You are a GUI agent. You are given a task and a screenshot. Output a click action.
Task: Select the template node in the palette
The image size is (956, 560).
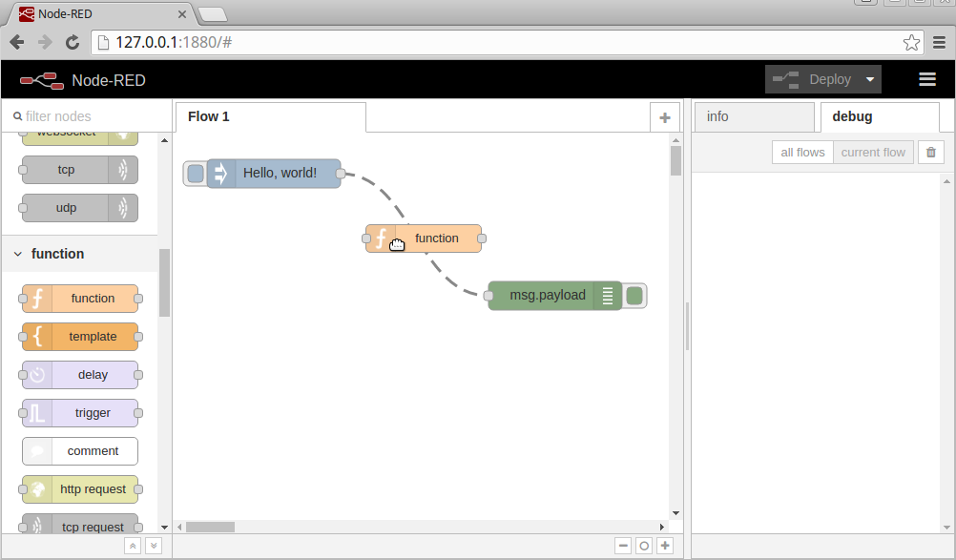tap(79, 337)
